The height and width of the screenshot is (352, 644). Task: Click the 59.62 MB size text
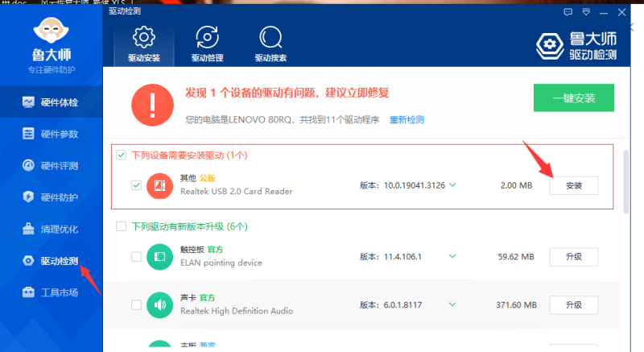point(516,257)
